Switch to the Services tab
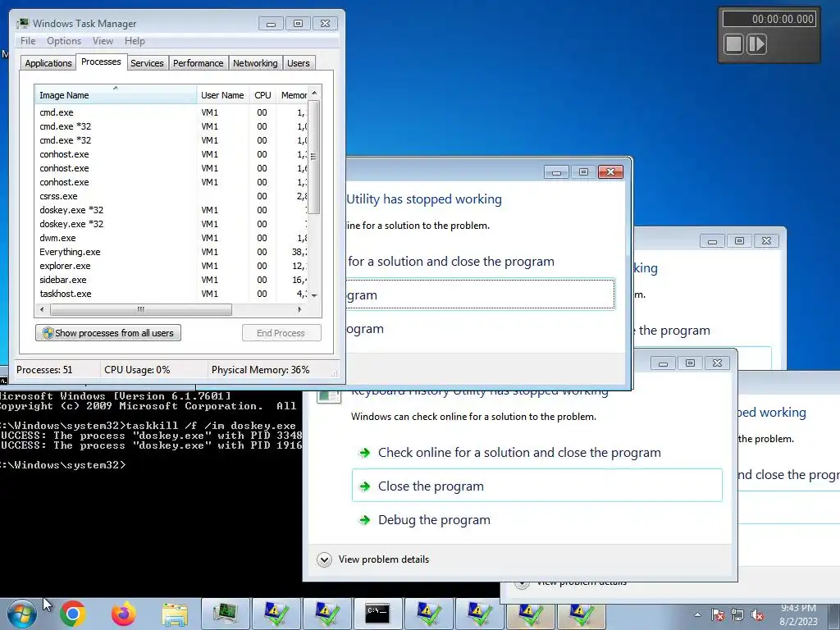 (147, 62)
